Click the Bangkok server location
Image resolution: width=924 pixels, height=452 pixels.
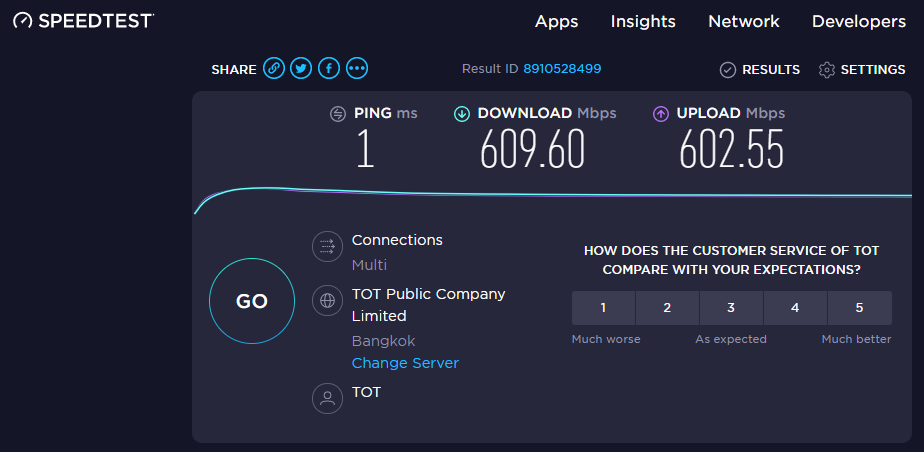pos(383,341)
